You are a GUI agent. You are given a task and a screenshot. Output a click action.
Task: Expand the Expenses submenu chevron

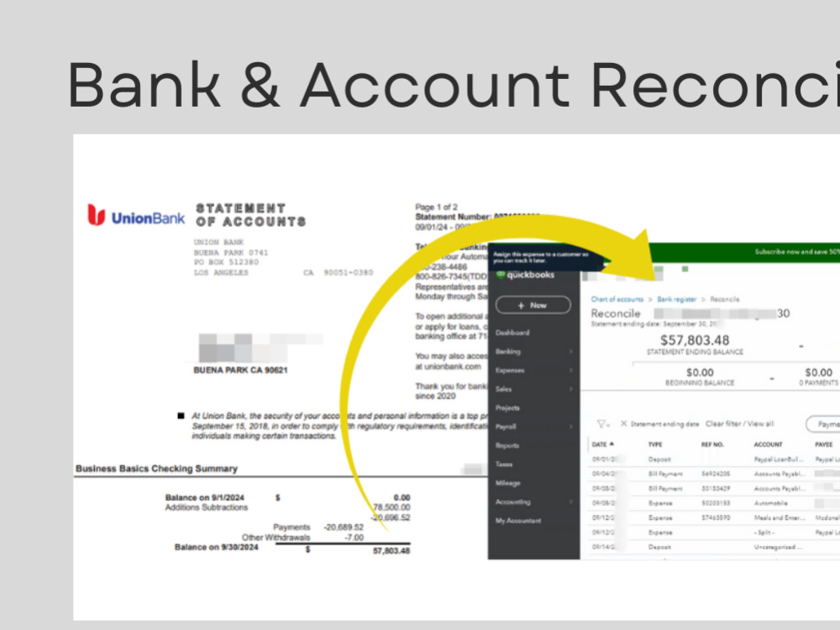571,370
